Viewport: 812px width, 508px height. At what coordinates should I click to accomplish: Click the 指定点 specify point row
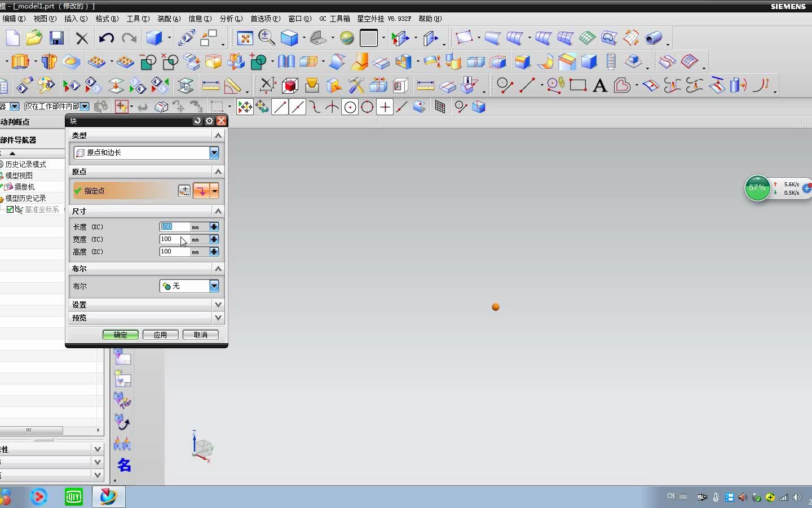(x=124, y=191)
